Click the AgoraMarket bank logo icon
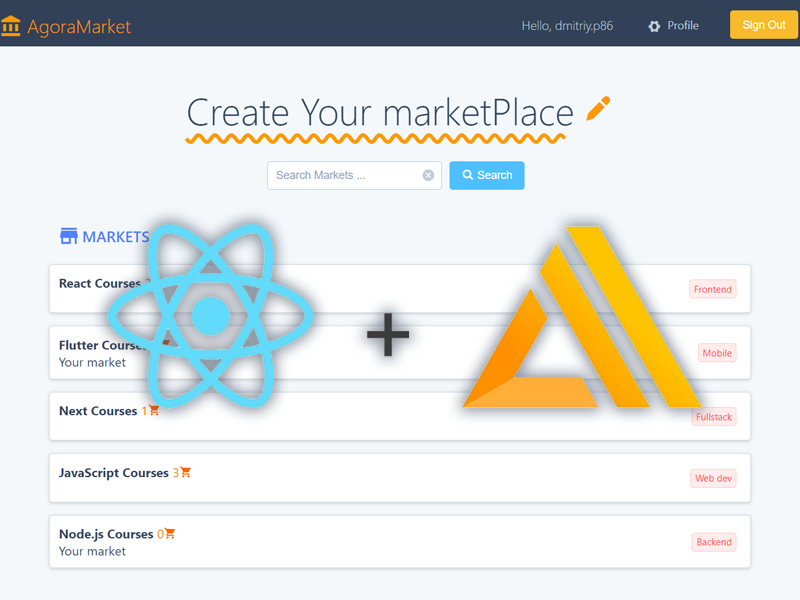 pos(10,26)
